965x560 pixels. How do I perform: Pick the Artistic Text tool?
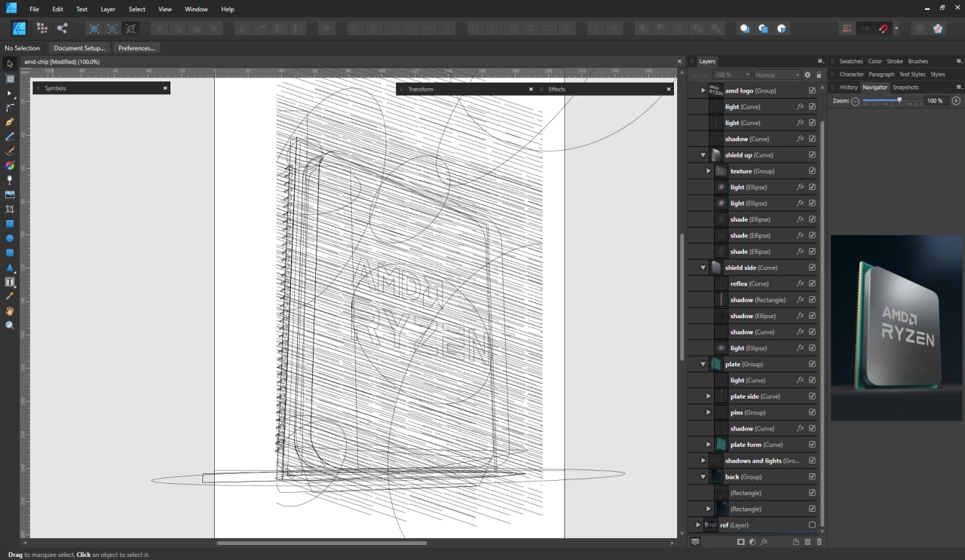point(10,282)
